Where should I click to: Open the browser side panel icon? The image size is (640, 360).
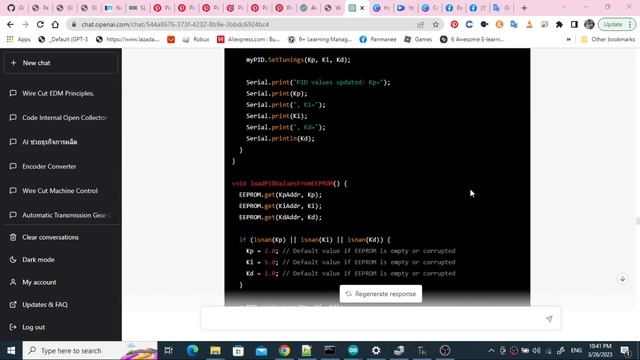click(x=574, y=24)
